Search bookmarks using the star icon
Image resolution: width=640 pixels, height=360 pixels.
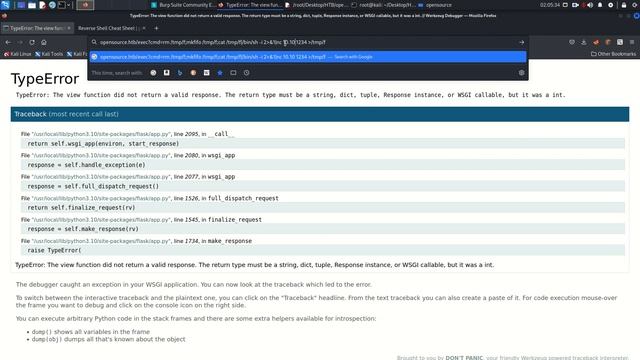pyautogui.click(x=220, y=73)
